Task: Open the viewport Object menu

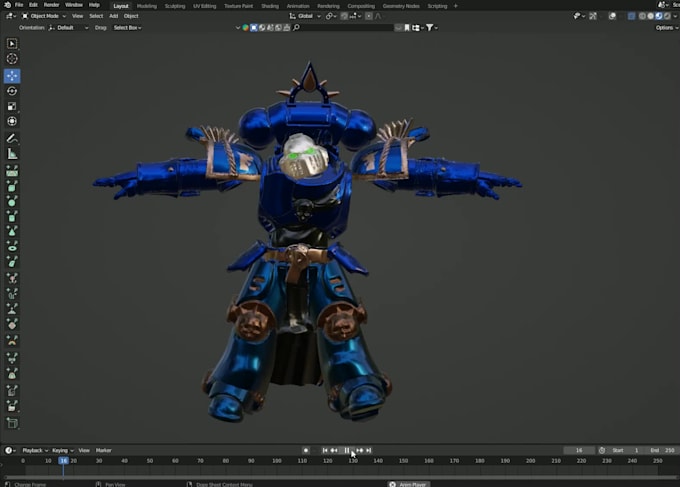Action: tap(131, 16)
